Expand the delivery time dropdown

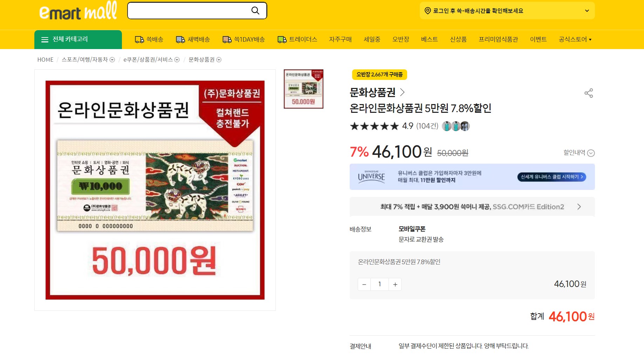pyautogui.click(x=587, y=11)
